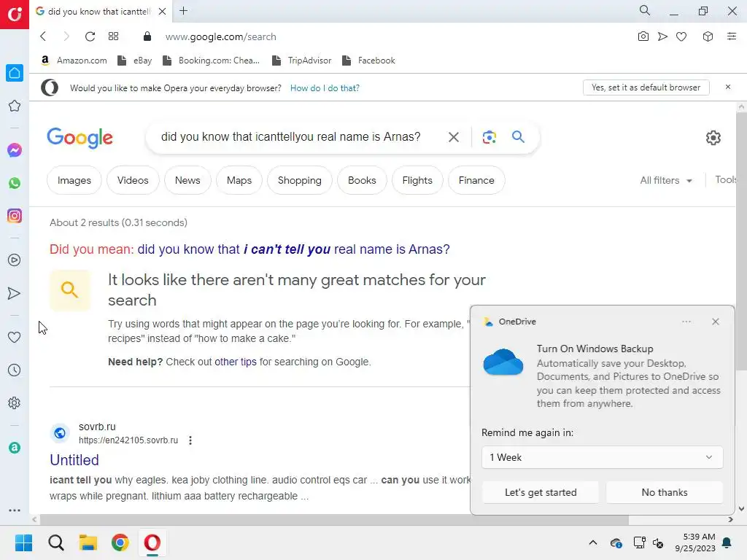Open My Flow arrow icon in sidebar
Screen dimensions: 747x560
15,293
